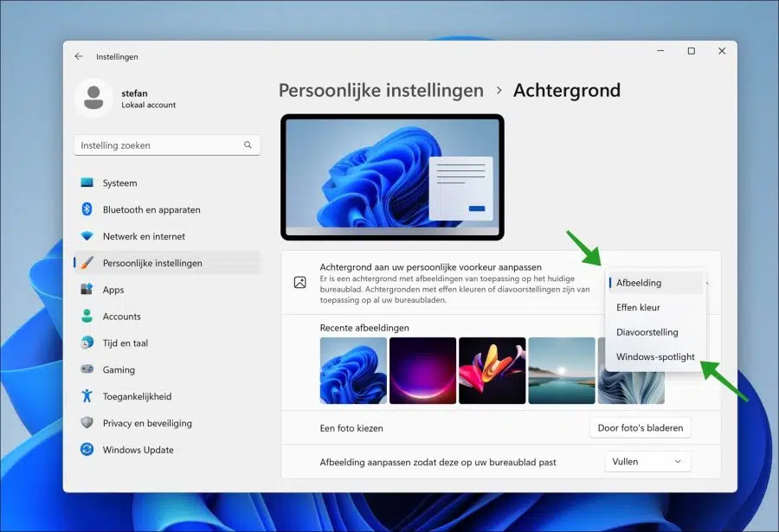779x532 pixels.
Task: Choose Windows-spotlight background option
Action: 655,356
